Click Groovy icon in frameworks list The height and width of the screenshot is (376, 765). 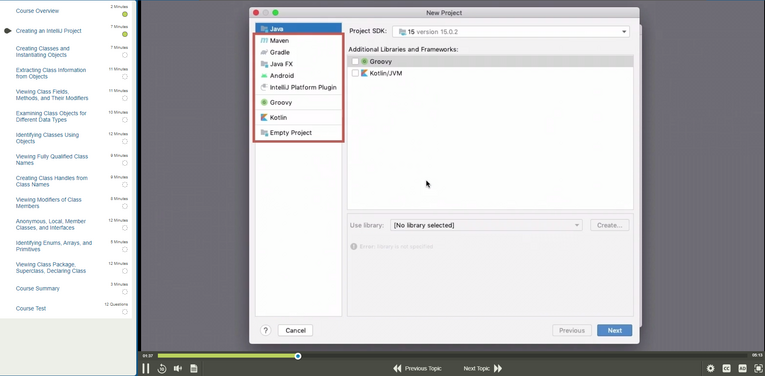tap(364, 61)
